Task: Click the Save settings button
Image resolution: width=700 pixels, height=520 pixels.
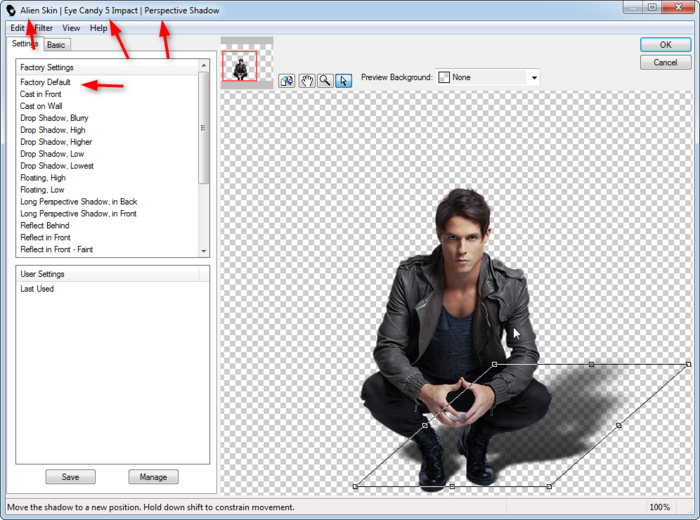Action: click(x=71, y=477)
